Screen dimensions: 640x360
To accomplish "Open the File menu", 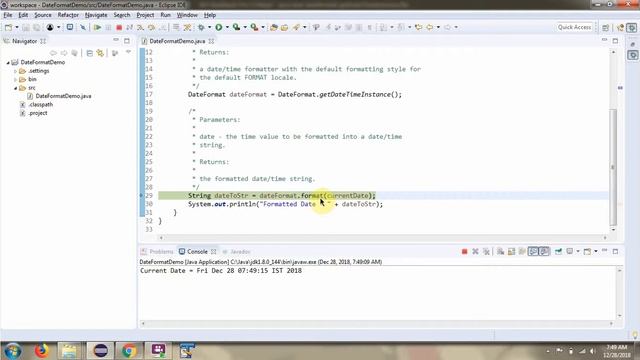I will tap(8, 15).
